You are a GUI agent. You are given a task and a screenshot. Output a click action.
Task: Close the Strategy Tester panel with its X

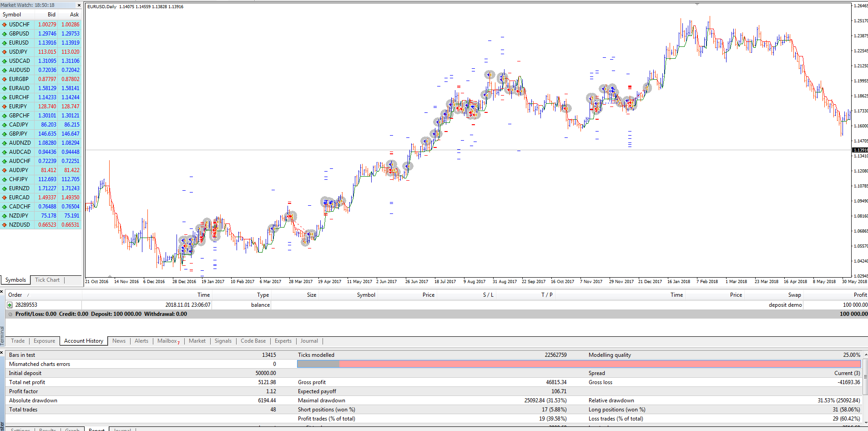pyautogui.click(x=2, y=352)
